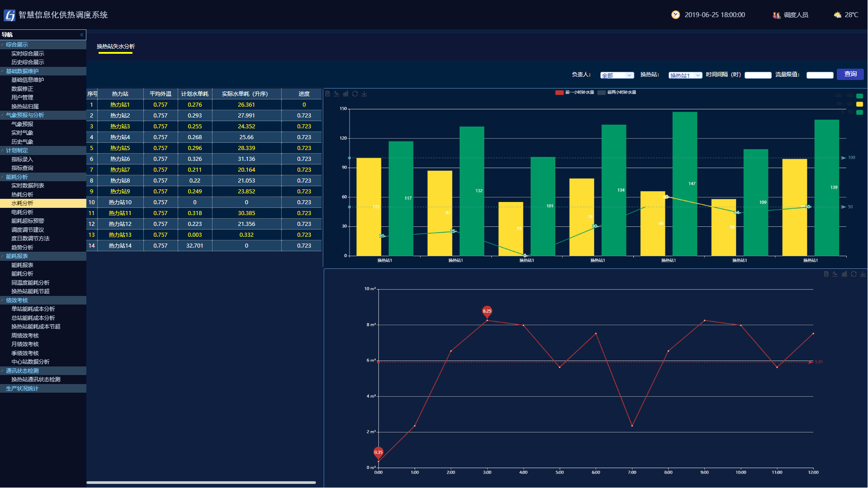
Task: Click the 32.701 cell for 热力站14
Action: pyautogui.click(x=195, y=246)
